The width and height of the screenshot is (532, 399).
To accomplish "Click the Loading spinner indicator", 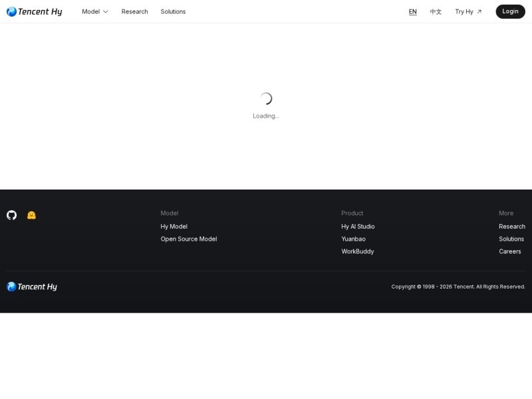I will (266, 98).
